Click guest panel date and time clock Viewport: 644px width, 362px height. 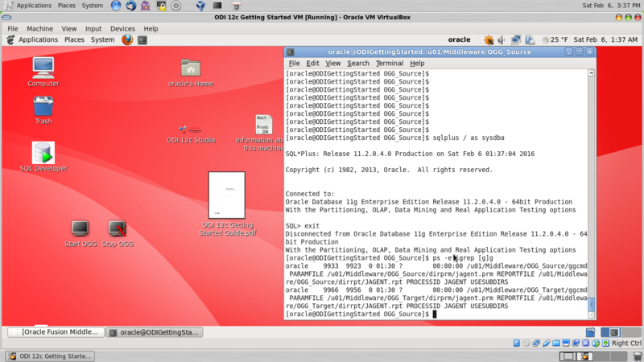[605, 39]
